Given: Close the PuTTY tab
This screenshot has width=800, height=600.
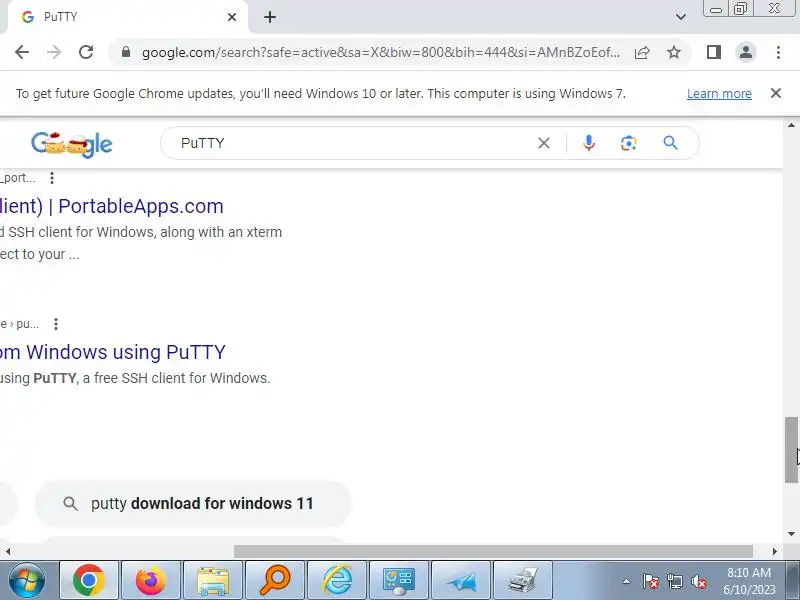Looking at the screenshot, I should pos(232,17).
